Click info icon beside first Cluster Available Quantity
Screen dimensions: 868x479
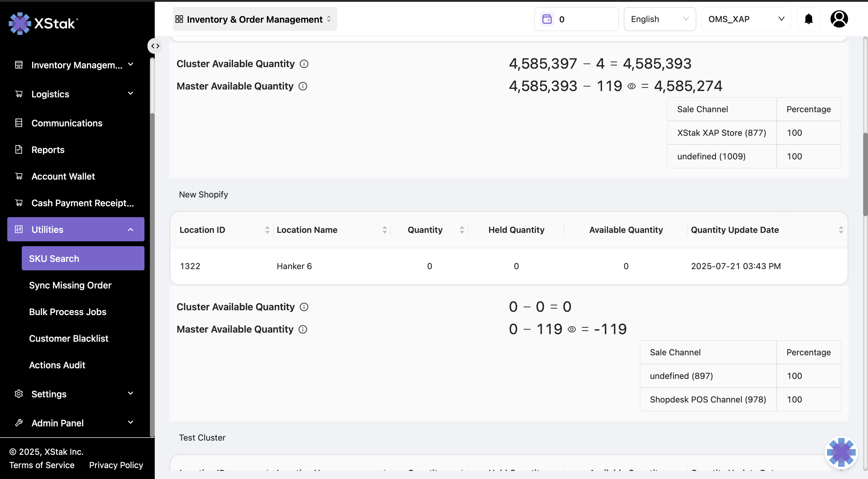click(x=304, y=64)
